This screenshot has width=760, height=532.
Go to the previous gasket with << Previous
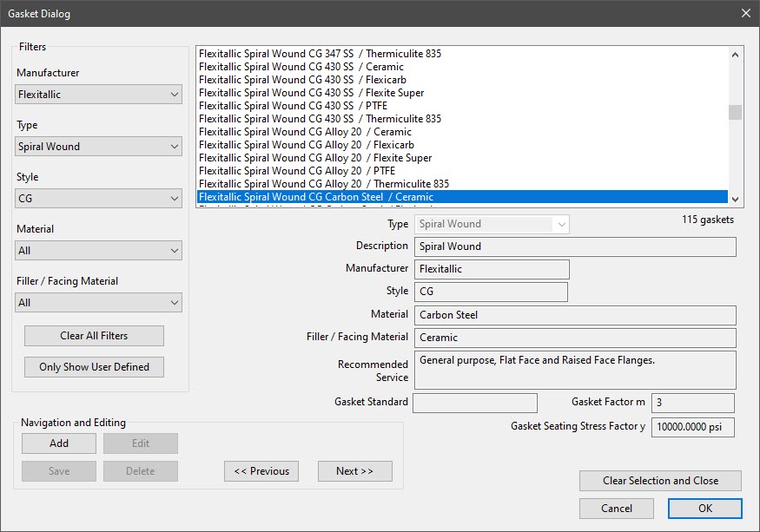tap(261, 471)
